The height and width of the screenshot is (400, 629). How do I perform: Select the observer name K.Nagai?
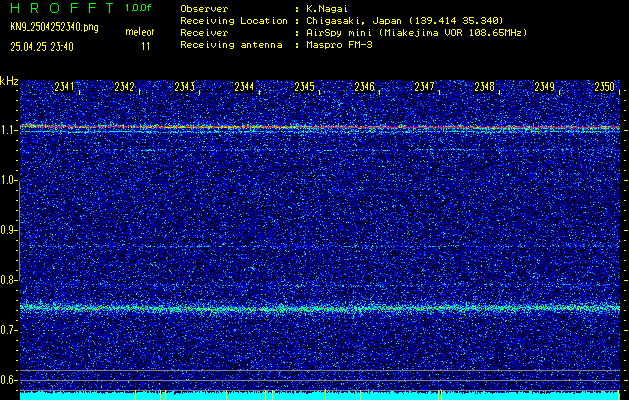(x=327, y=9)
